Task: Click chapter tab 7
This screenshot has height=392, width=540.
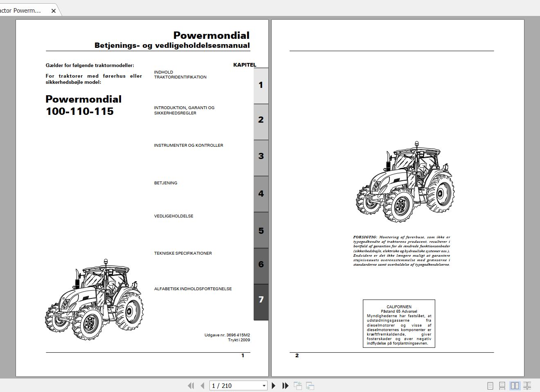Action: tap(261, 302)
